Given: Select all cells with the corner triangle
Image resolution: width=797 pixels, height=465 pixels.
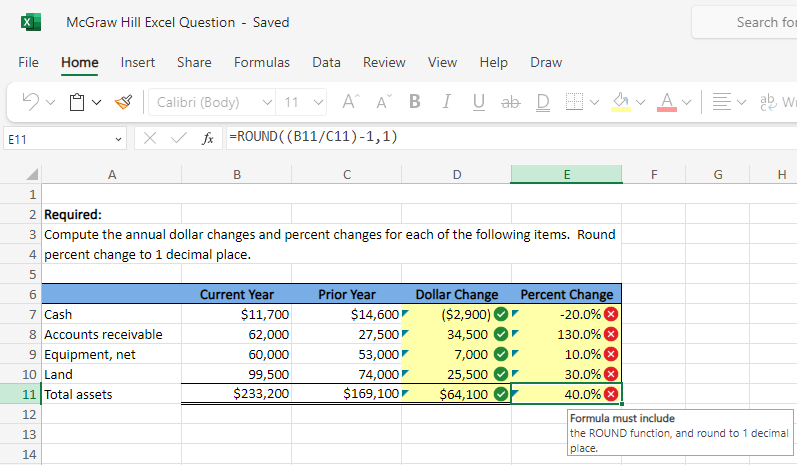Looking at the screenshot, I should point(32,174).
